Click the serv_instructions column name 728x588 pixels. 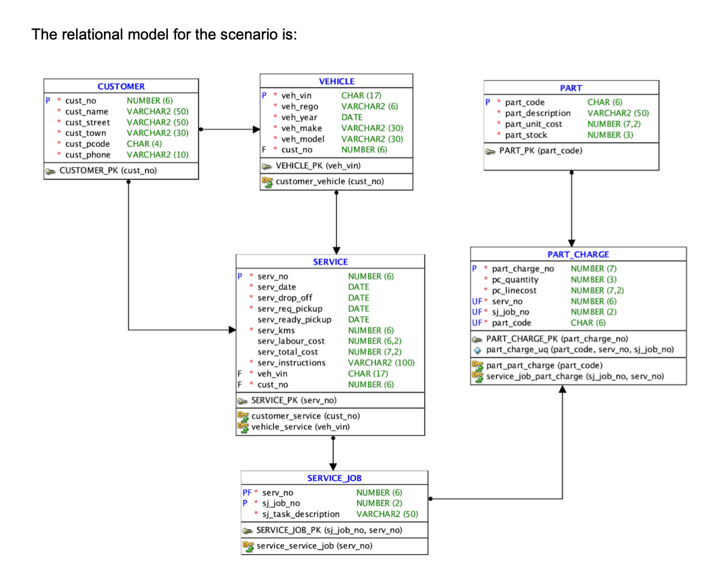click(x=291, y=363)
